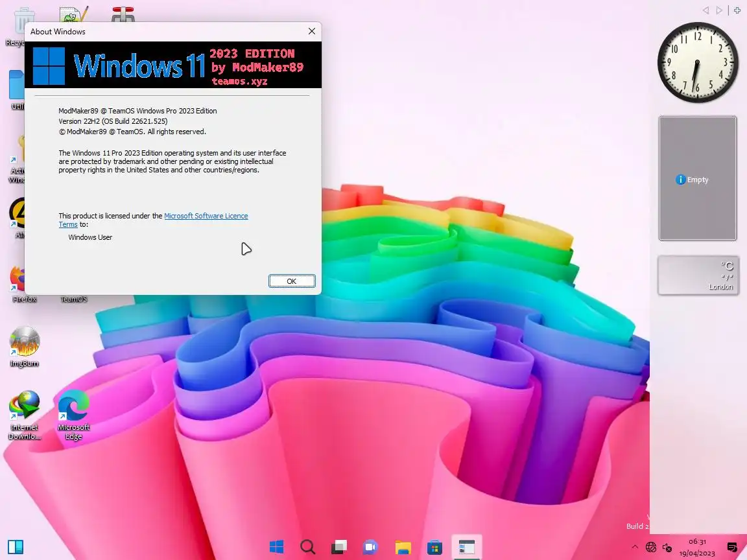
Task: Open the Start menu
Action: pyautogui.click(x=276, y=546)
